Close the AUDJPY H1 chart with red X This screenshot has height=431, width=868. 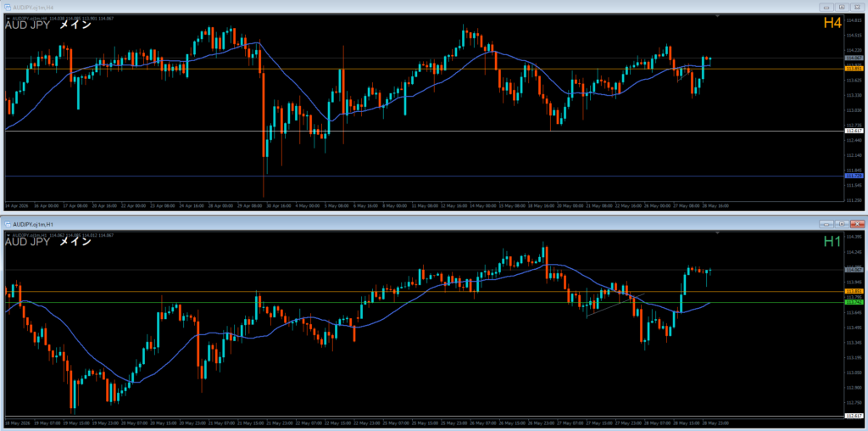click(x=857, y=224)
